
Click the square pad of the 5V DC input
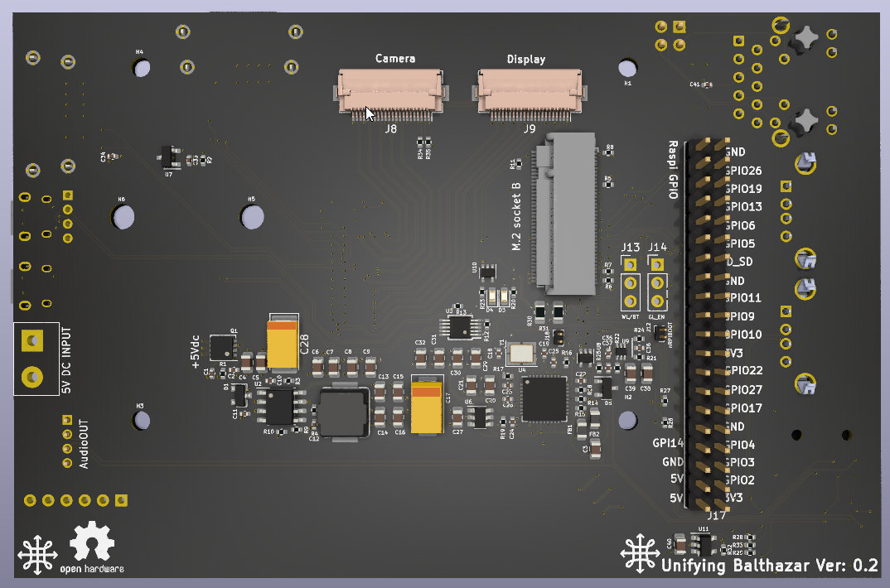tap(32, 340)
